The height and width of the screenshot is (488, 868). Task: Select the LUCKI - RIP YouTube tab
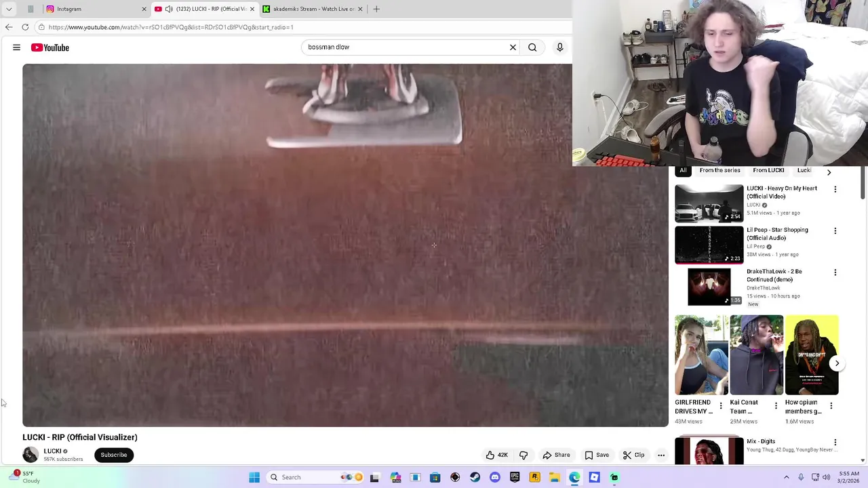point(204,9)
